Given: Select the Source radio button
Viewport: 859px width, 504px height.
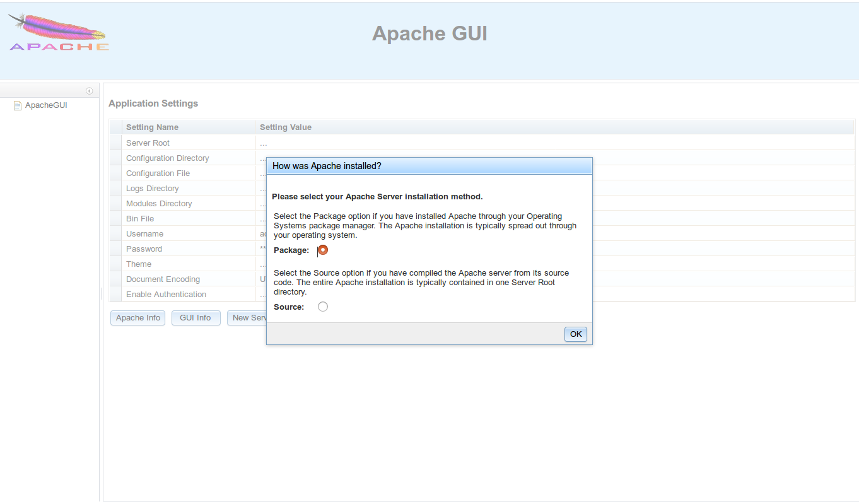Looking at the screenshot, I should tap(323, 307).
